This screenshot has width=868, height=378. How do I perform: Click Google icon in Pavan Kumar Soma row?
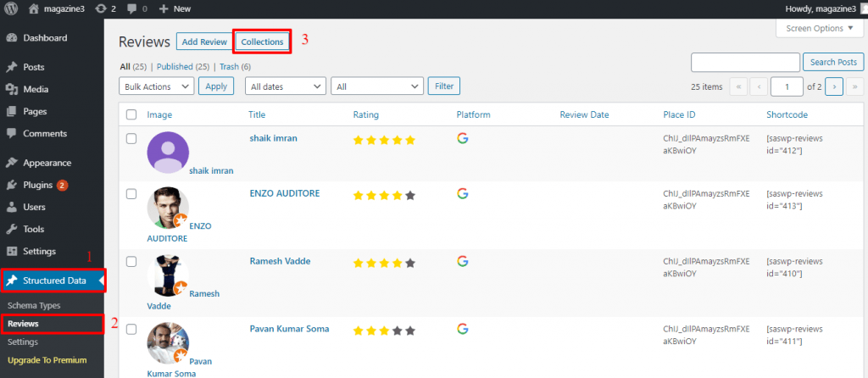(463, 329)
